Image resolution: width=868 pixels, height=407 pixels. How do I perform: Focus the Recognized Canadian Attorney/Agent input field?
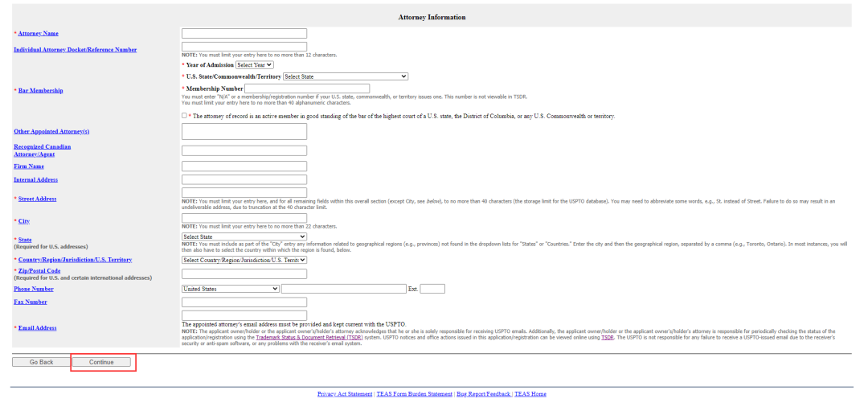[x=244, y=150]
